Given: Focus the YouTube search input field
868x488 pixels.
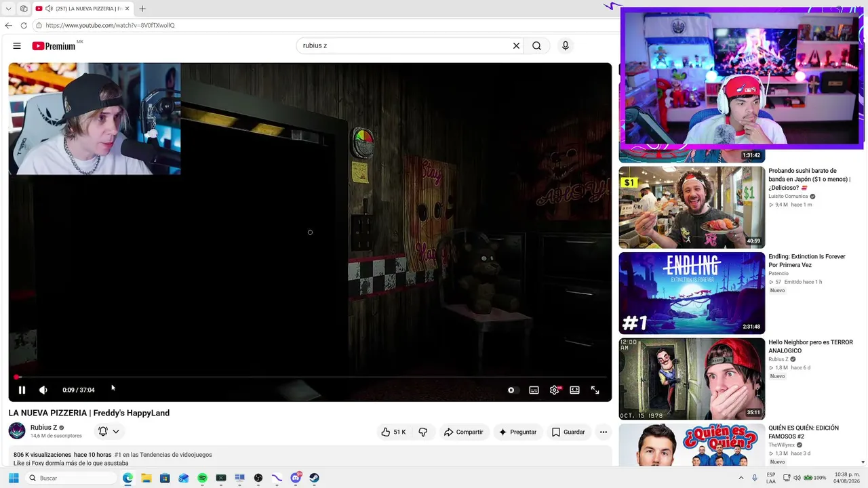Looking at the screenshot, I should [406, 46].
